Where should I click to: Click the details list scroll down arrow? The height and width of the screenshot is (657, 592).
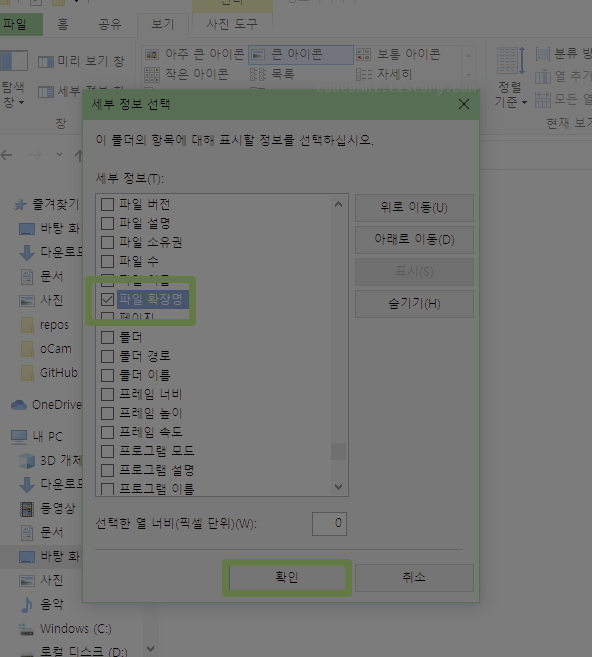tap(339, 486)
